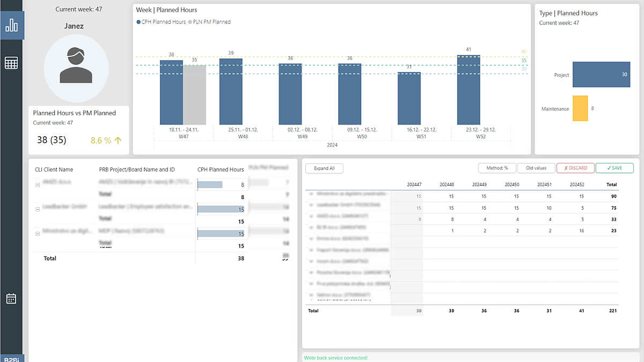The height and width of the screenshot is (362, 644).
Task: Open the table grid page in sidebar
Action: coord(11,63)
